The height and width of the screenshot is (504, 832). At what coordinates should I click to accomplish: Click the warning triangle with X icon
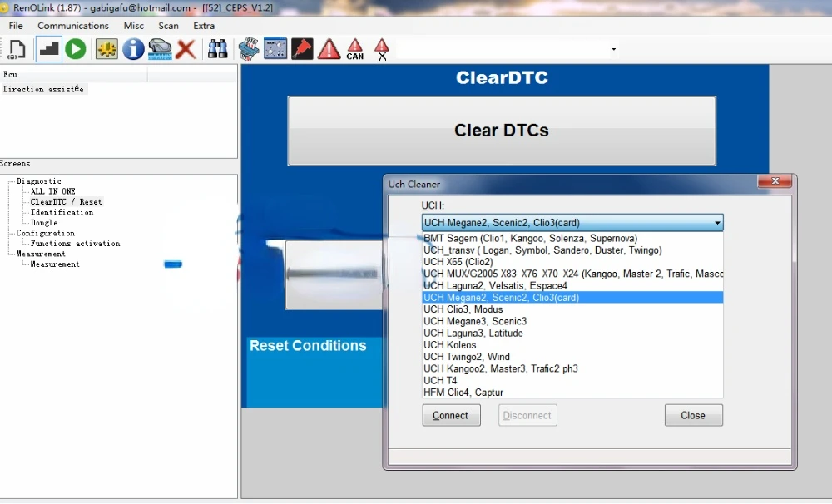[x=382, y=49]
